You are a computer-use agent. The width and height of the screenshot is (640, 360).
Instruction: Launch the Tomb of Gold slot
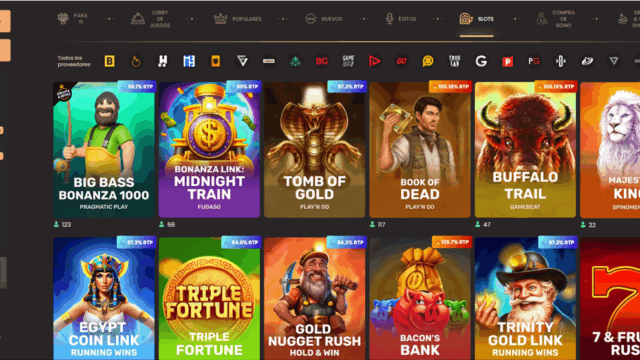tap(314, 149)
